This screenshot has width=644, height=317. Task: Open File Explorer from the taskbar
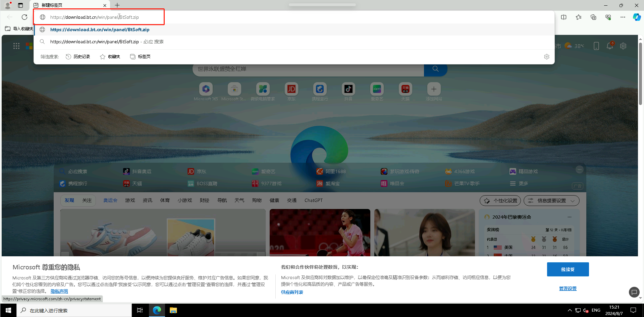[x=173, y=310]
